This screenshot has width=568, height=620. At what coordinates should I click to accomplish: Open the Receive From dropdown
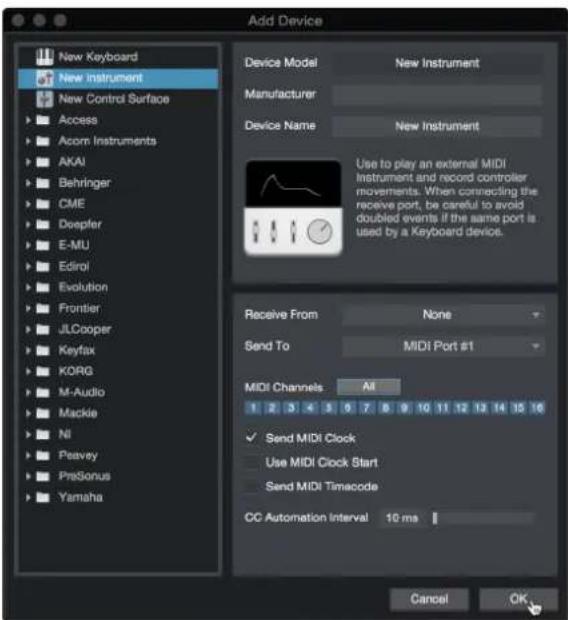pyautogui.click(x=443, y=315)
